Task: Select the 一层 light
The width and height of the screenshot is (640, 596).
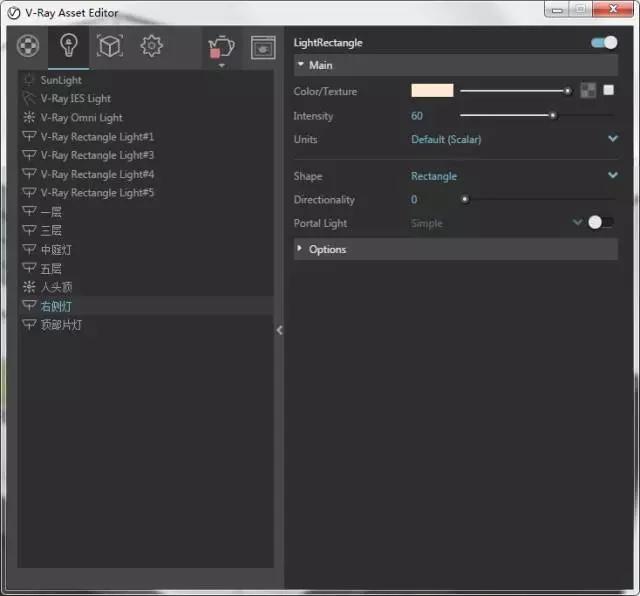Action: click(145, 211)
